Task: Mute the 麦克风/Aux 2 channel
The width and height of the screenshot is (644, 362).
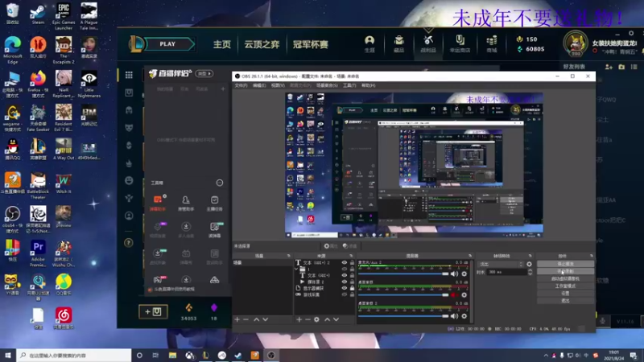Action: click(454, 274)
